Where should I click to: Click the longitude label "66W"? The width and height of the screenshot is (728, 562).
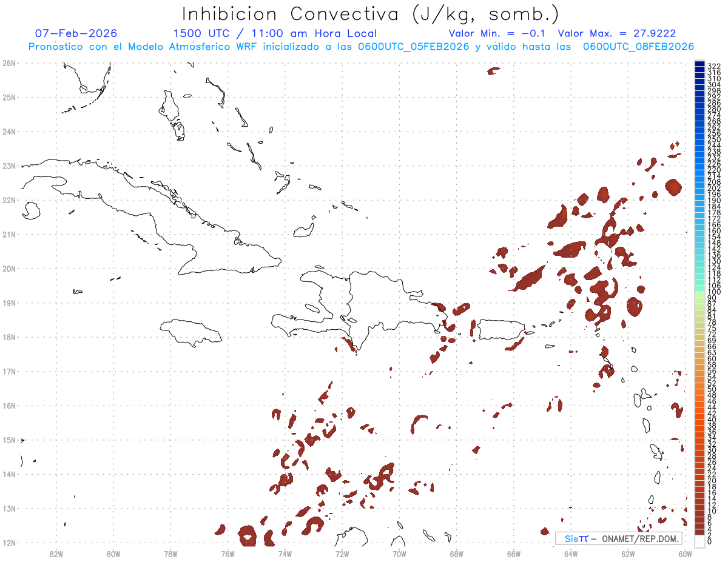[514, 554]
